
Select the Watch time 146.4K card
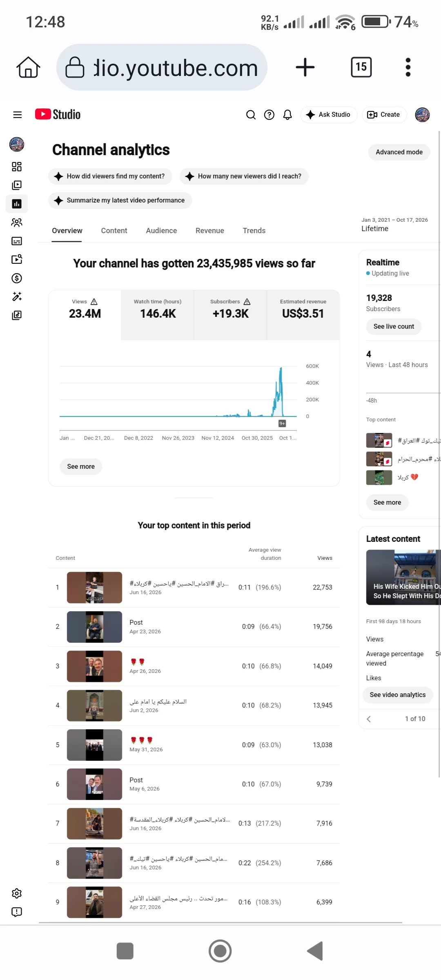click(158, 315)
